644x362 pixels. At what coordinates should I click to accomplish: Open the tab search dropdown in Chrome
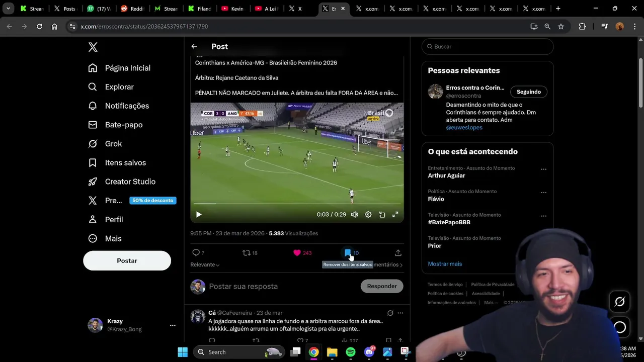(x=8, y=9)
